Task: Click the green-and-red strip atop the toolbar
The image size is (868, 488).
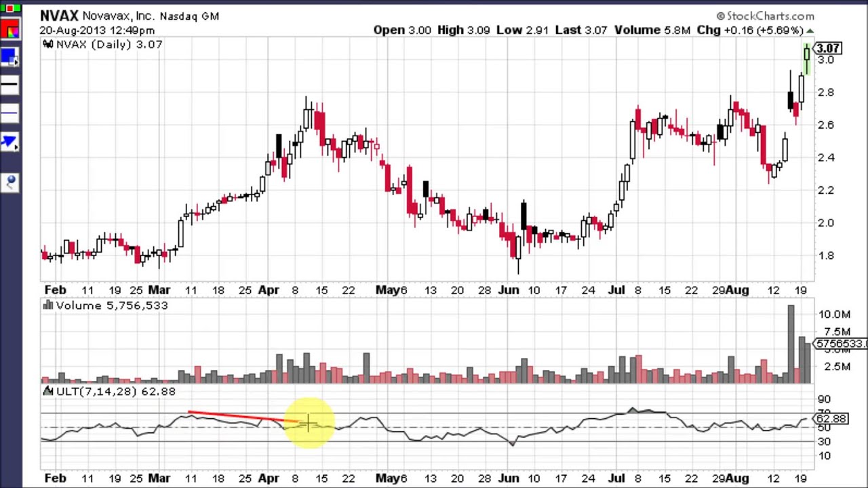Action: pos(10,8)
